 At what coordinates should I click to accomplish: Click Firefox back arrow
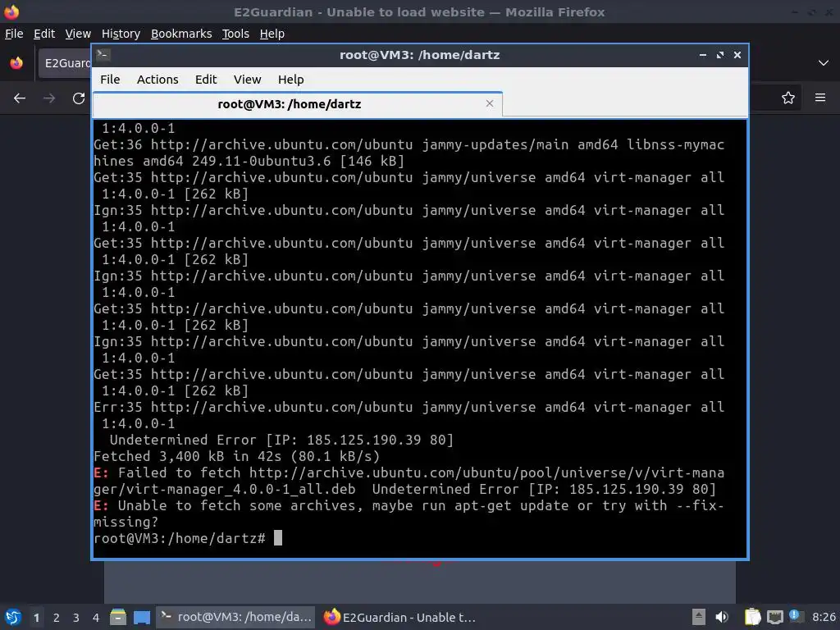point(20,98)
